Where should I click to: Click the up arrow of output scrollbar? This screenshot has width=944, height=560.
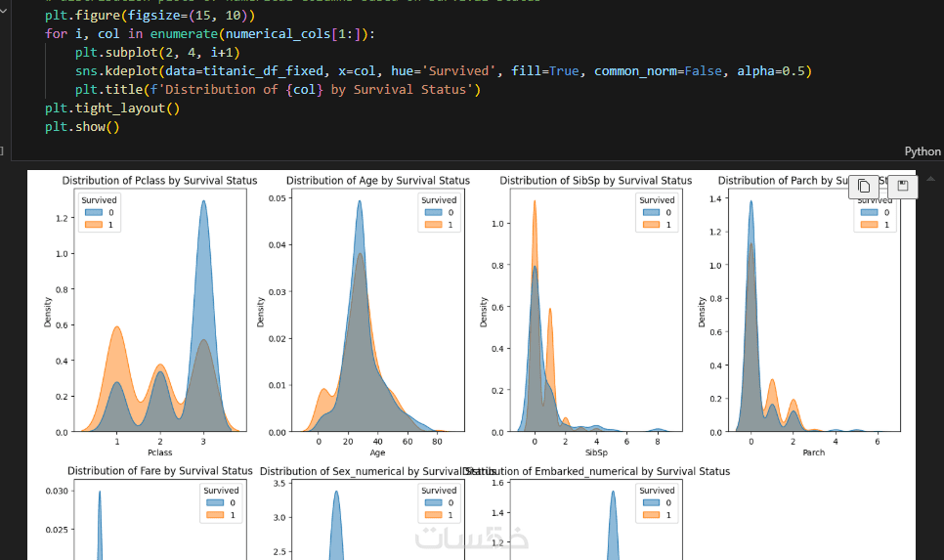coord(930,179)
